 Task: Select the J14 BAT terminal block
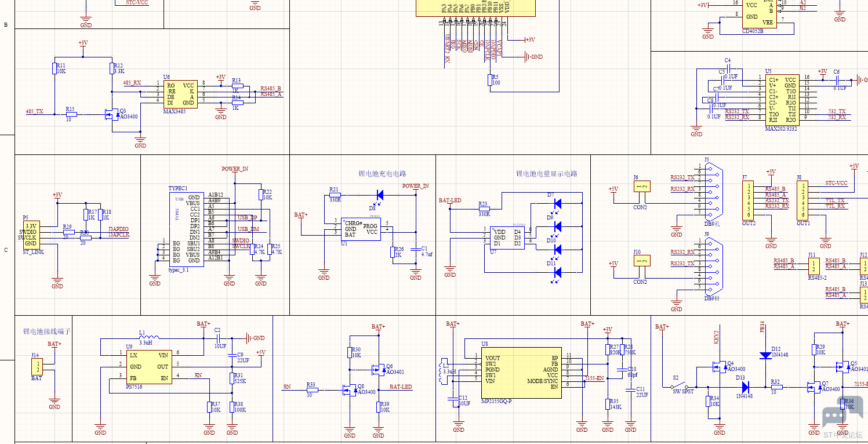(36, 367)
